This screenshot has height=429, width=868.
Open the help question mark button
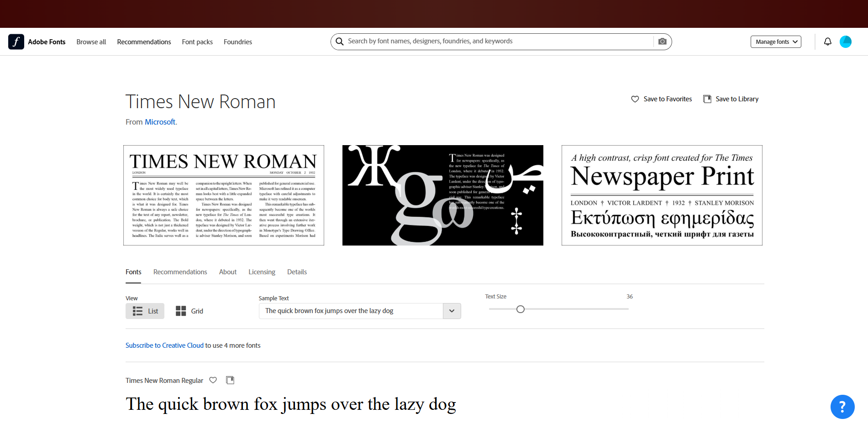click(842, 407)
